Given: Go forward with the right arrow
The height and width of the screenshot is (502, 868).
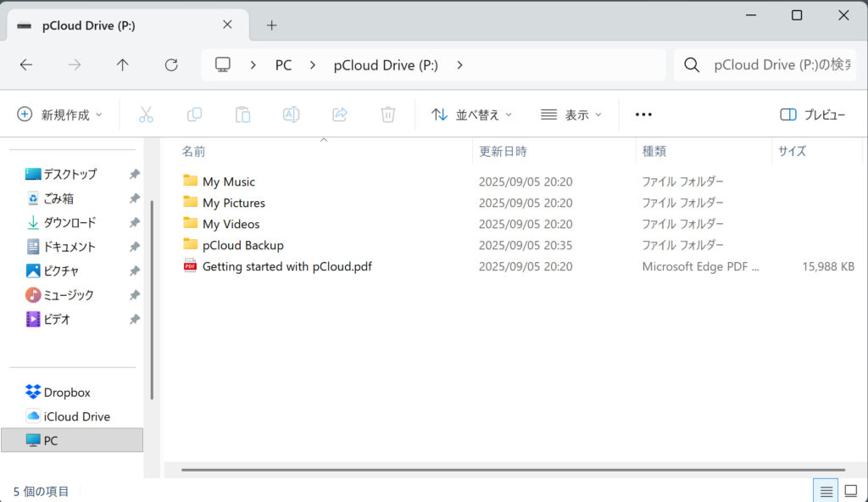Looking at the screenshot, I should tap(75, 64).
